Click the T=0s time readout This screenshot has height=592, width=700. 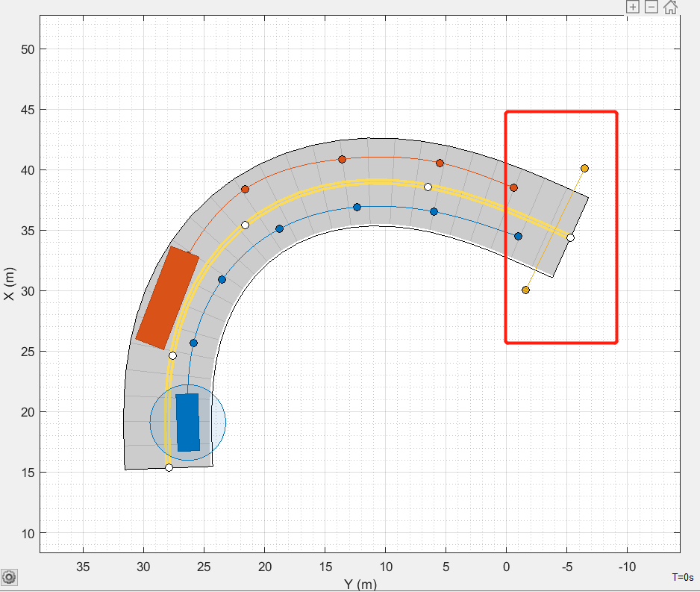[683, 577]
